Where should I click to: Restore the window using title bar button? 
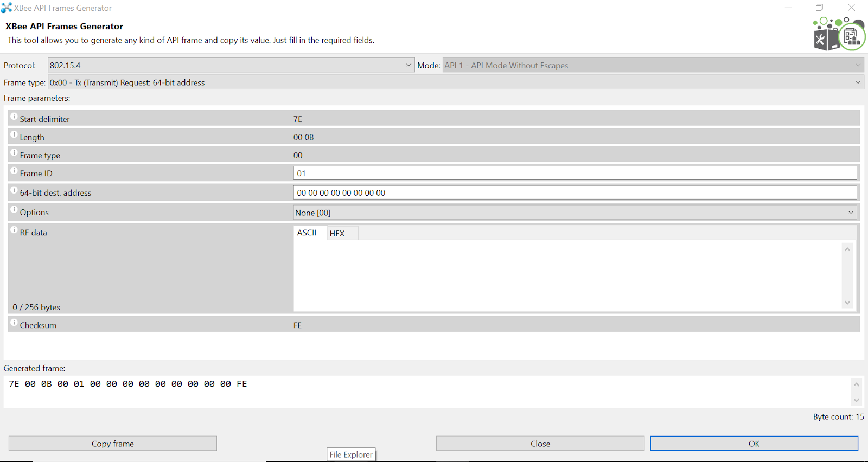819,8
